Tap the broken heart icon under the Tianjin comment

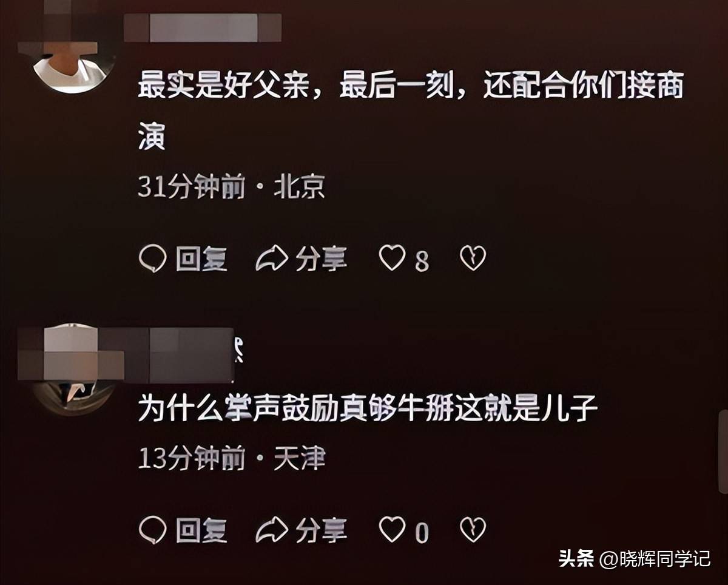point(473,530)
